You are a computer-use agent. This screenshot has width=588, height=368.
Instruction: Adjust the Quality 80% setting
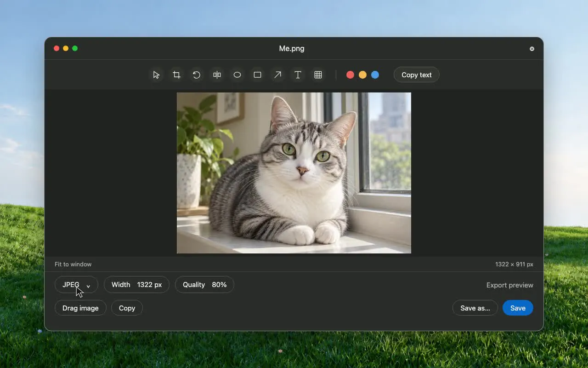coord(204,285)
